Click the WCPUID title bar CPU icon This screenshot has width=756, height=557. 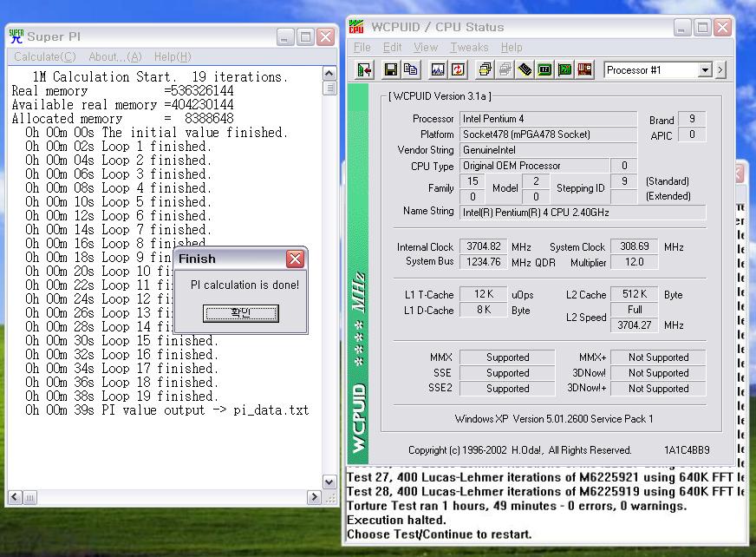356,27
